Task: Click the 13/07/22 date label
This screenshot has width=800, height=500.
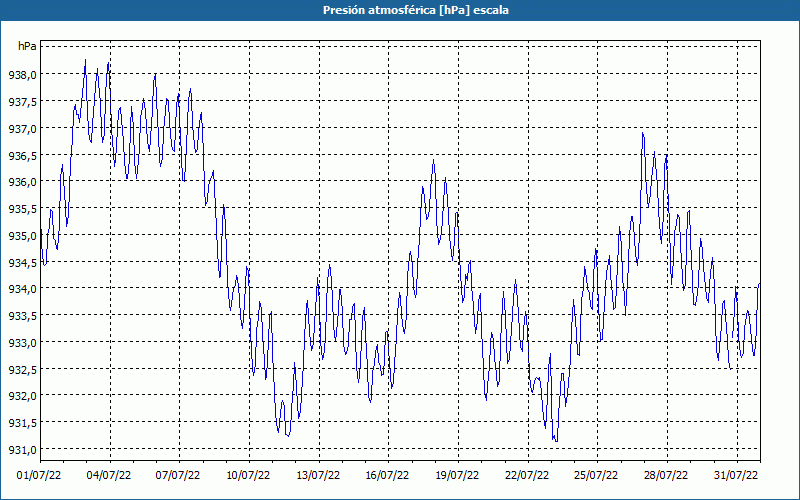Action: coord(318,476)
